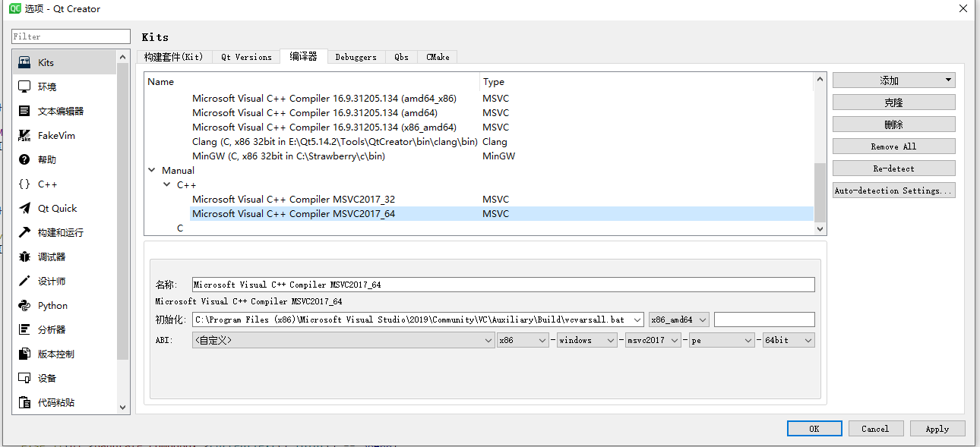Open the Qbs tab

(401, 57)
